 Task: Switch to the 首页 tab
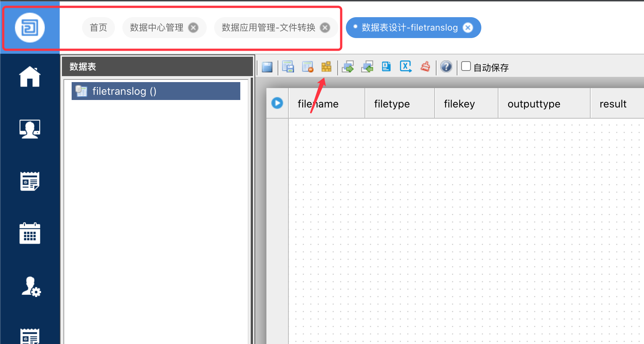(99, 28)
